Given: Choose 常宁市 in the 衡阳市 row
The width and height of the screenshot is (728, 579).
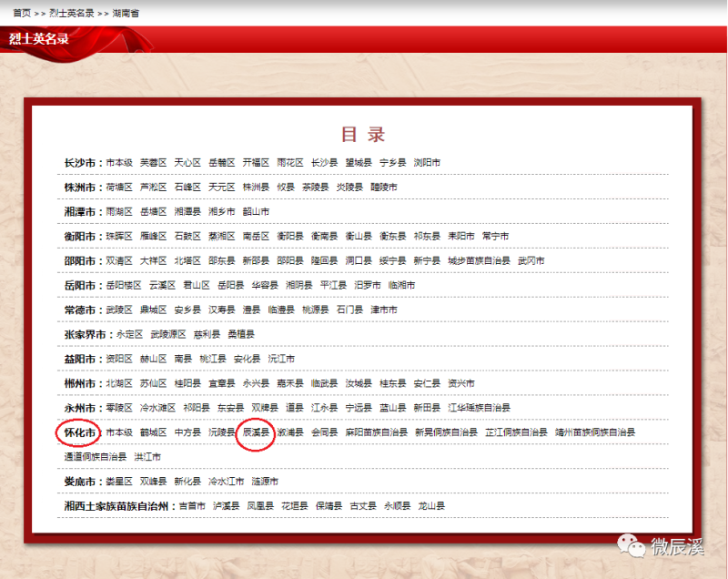Looking at the screenshot, I should point(495,237).
